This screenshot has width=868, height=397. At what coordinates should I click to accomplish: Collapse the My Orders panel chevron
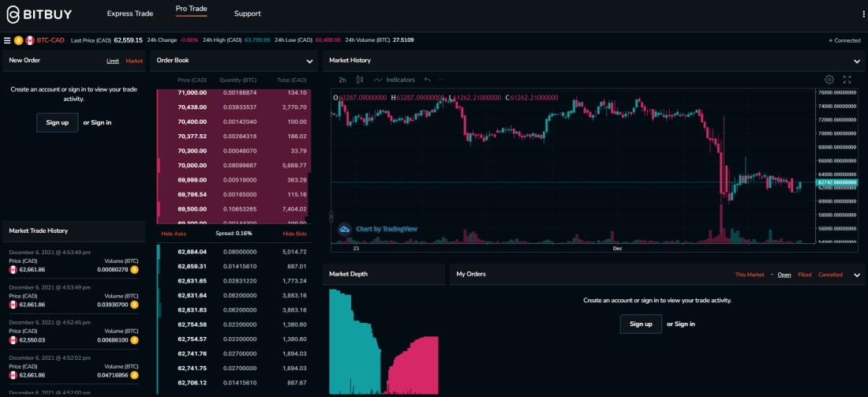(x=857, y=275)
